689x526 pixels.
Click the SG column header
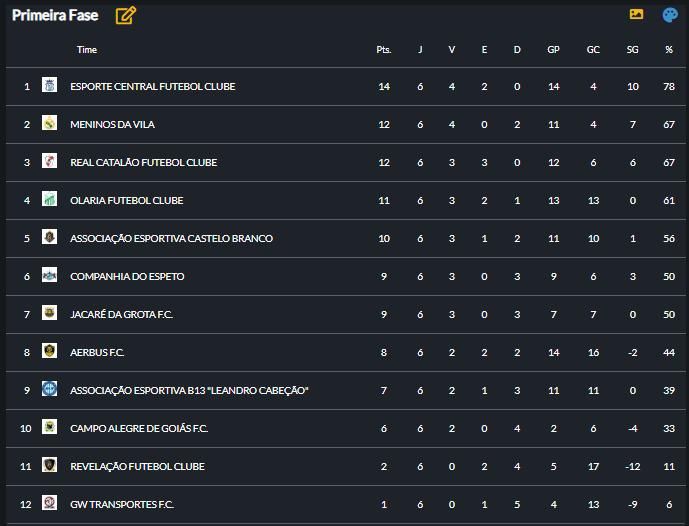[632, 49]
